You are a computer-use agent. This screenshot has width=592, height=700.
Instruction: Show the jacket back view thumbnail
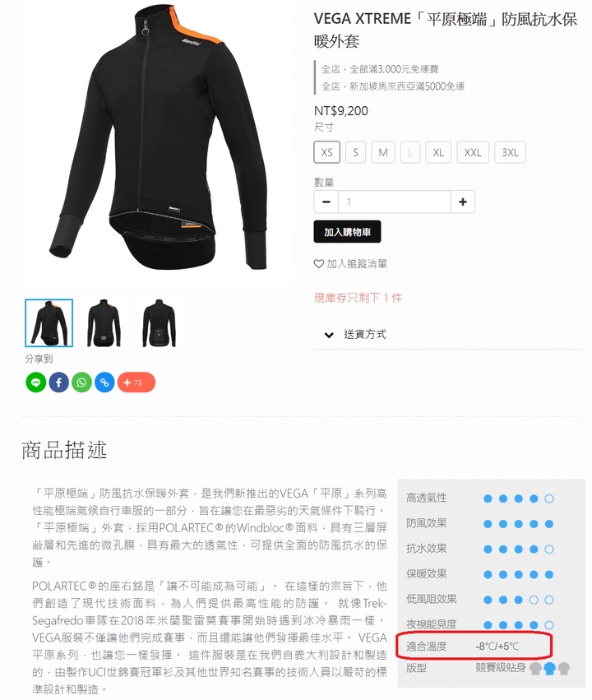click(x=160, y=323)
